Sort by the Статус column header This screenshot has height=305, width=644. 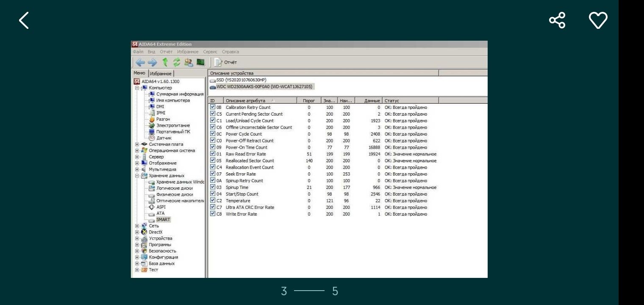tap(410, 101)
